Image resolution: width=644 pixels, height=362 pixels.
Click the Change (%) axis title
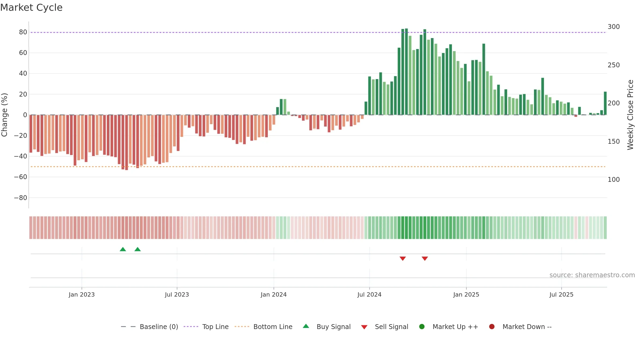pyautogui.click(x=4, y=115)
